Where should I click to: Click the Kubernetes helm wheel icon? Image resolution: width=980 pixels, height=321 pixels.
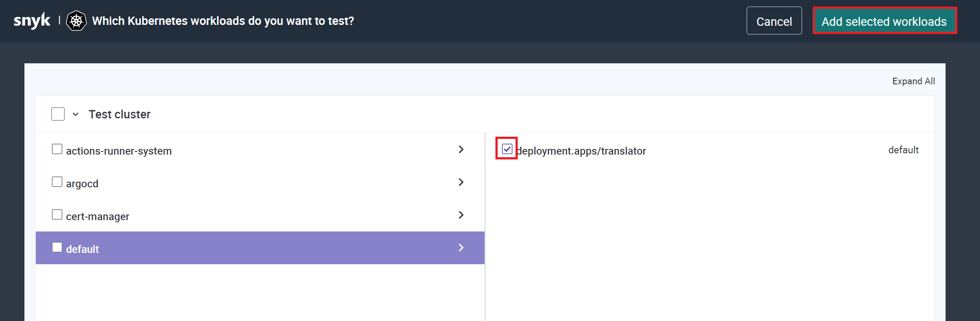click(76, 21)
